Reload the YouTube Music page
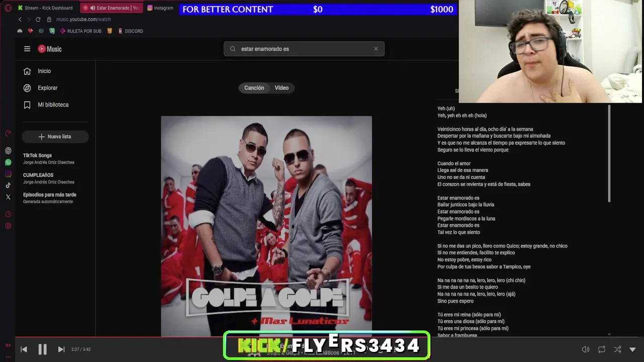Viewport: 644px width, 362px height. [38, 19]
